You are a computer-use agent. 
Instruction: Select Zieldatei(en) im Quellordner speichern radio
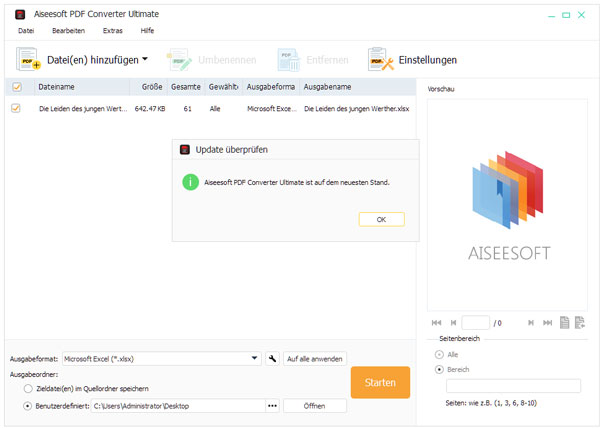pyautogui.click(x=28, y=389)
